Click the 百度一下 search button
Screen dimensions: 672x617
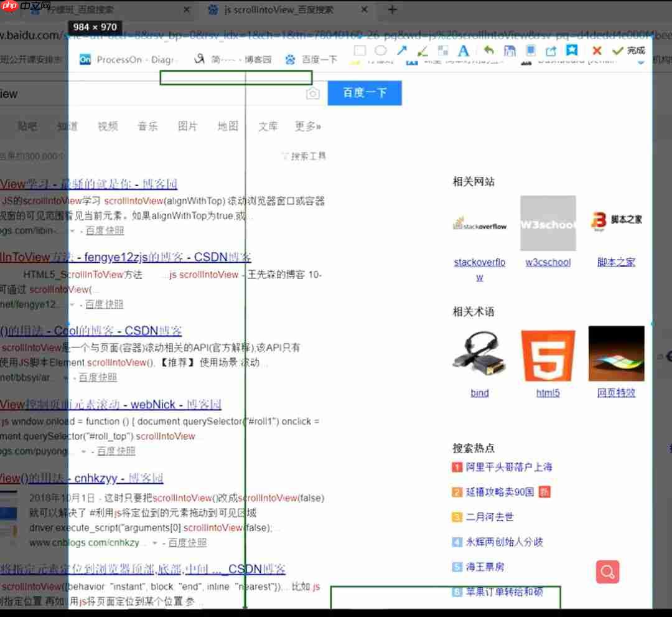point(365,93)
